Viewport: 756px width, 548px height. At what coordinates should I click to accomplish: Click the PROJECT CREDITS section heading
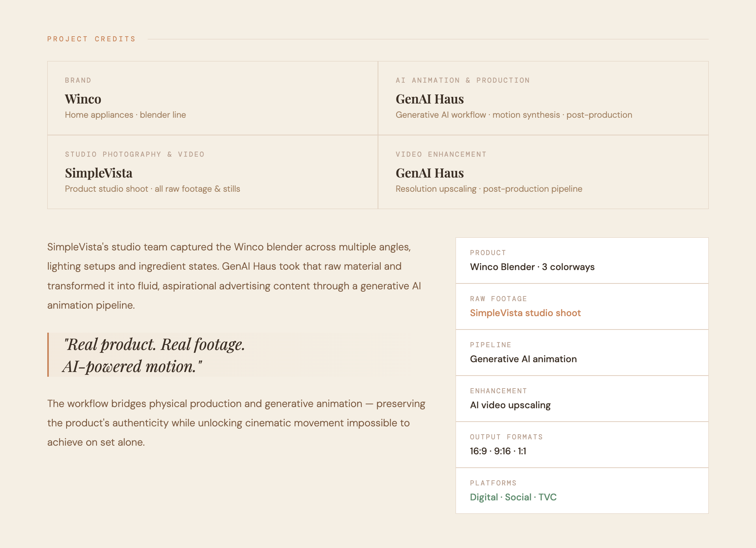(x=91, y=39)
